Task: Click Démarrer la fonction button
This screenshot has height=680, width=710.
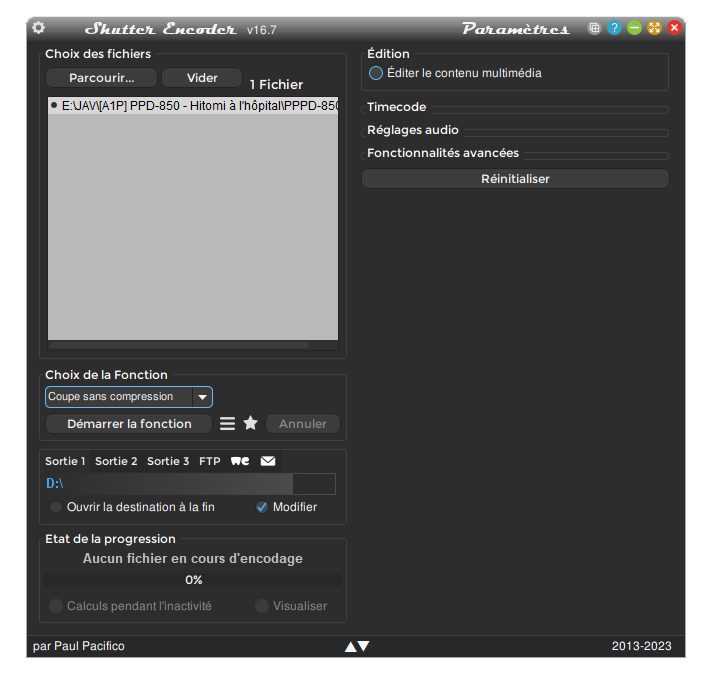Action: (129, 424)
